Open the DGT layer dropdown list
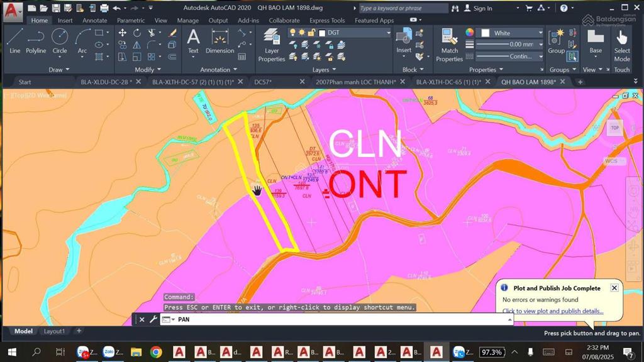This screenshot has width=644, height=362. pyautogui.click(x=388, y=33)
